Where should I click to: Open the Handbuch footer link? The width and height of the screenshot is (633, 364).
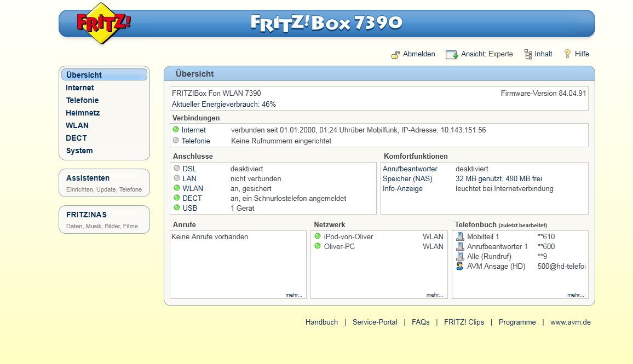click(x=322, y=322)
